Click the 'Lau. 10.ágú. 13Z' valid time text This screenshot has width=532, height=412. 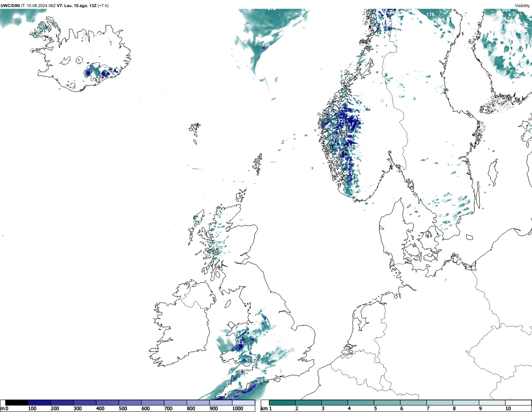pyautogui.click(x=80, y=6)
